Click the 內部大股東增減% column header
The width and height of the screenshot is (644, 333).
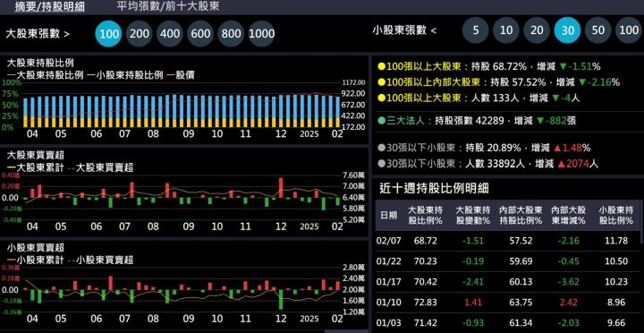pos(569,215)
